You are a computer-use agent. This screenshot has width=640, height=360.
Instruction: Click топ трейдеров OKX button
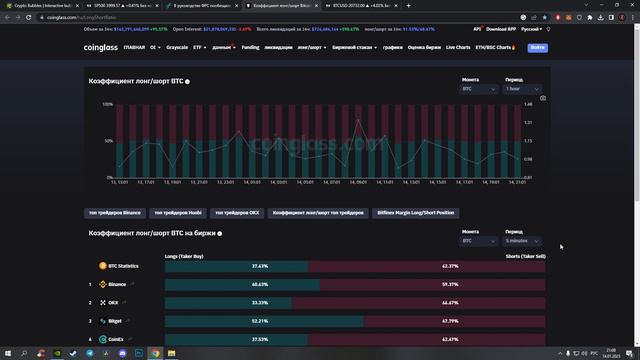[237, 213]
